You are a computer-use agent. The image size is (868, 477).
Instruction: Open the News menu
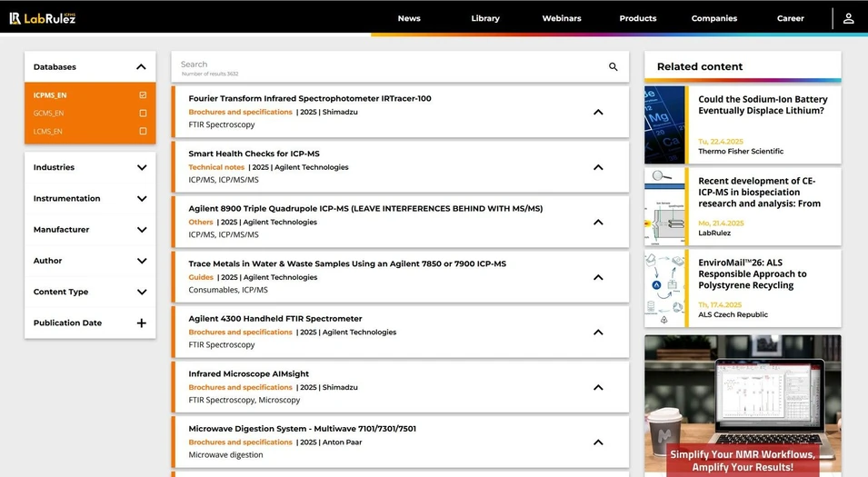(409, 18)
